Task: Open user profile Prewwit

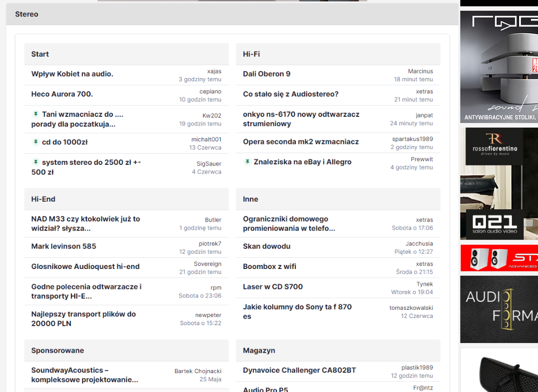Action: (422, 159)
